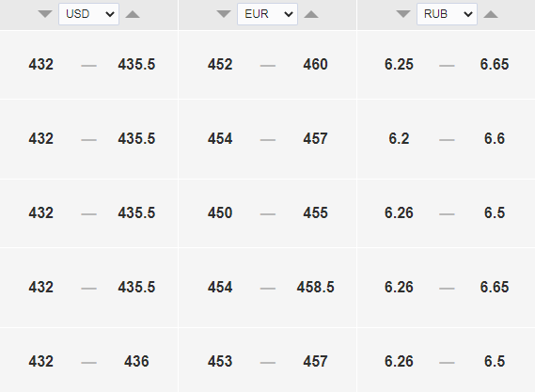This screenshot has width=535, height=392.
Task: Click the 450 EUR buy rate
Action: 220,212
